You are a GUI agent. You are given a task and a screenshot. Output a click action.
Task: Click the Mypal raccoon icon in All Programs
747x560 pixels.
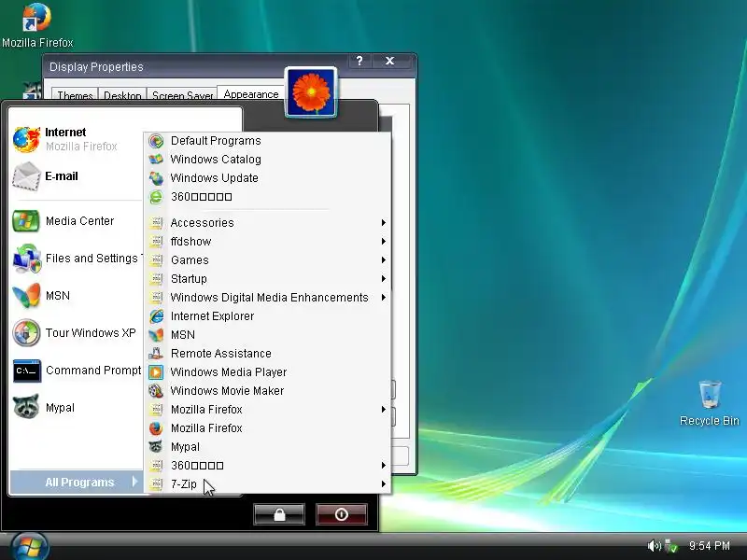156,447
